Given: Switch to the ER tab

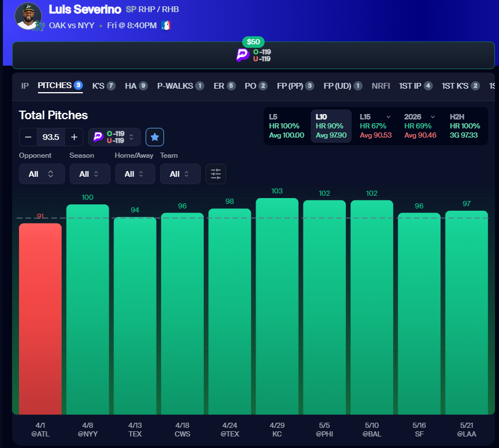Looking at the screenshot, I should (x=224, y=86).
